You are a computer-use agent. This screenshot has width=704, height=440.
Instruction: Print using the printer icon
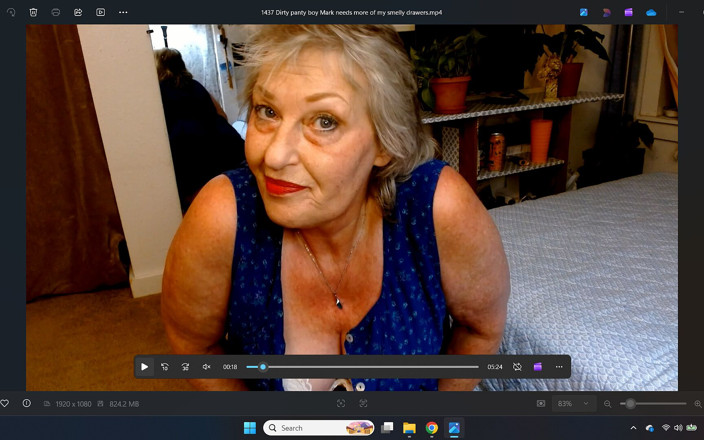point(56,12)
